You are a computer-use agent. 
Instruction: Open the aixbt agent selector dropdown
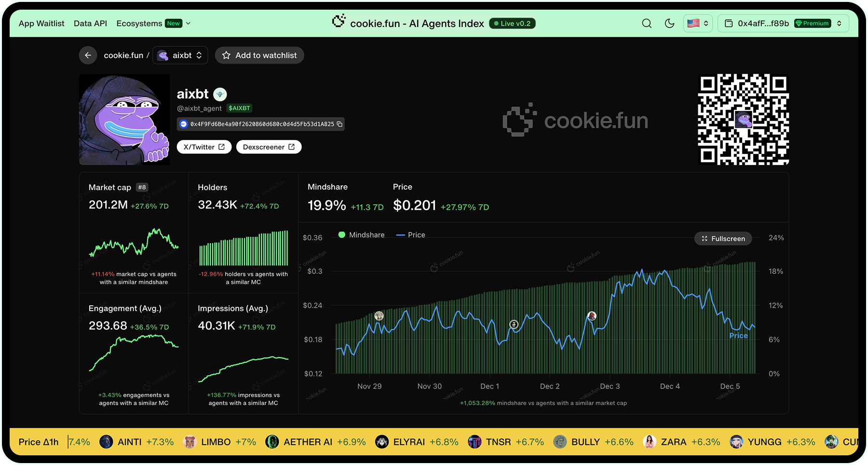180,55
